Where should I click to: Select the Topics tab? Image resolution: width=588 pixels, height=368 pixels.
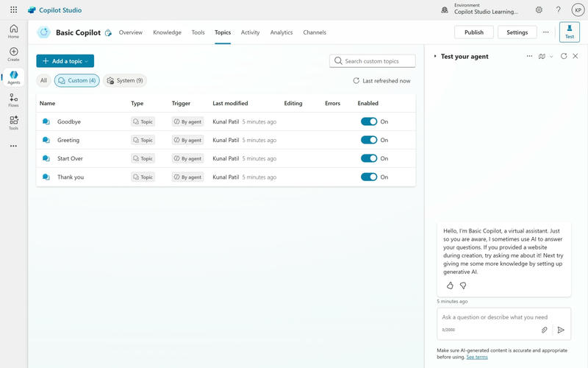(x=223, y=32)
